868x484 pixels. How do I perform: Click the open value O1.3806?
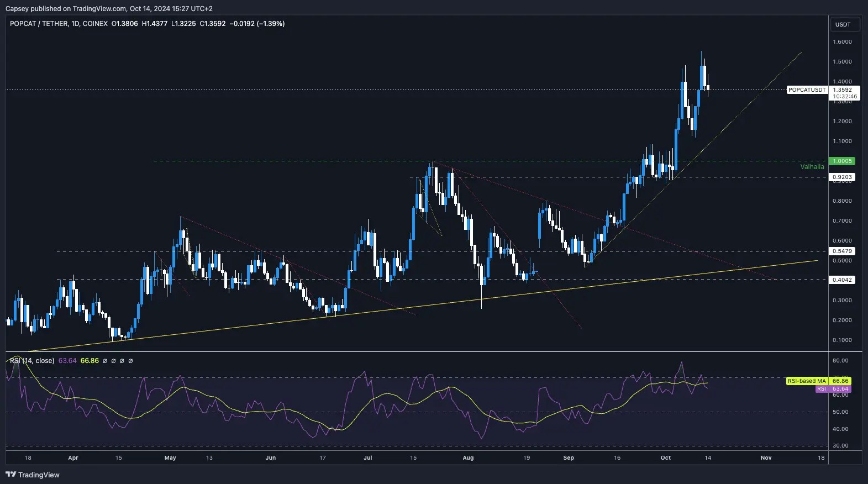pyautogui.click(x=125, y=24)
